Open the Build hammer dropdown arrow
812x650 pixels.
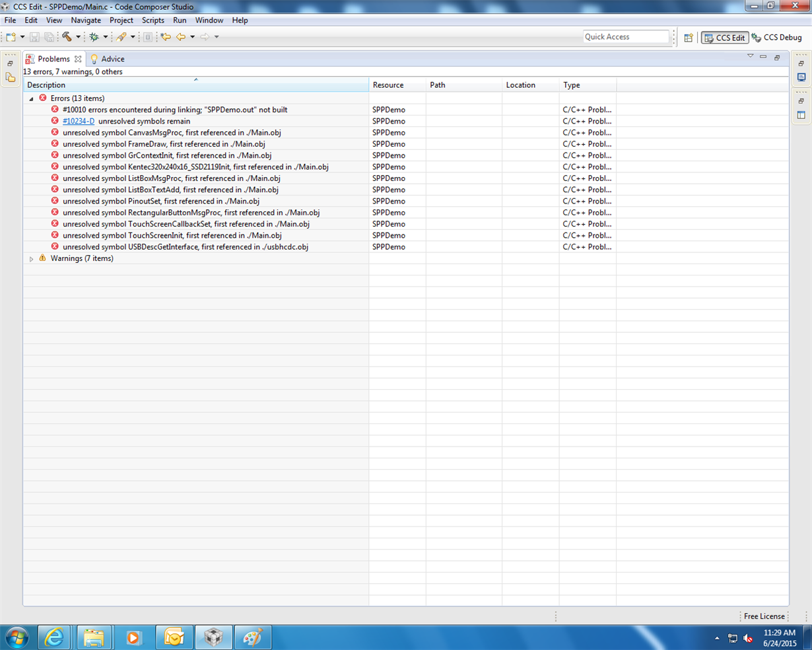pyautogui.click(x=78, y=37)
